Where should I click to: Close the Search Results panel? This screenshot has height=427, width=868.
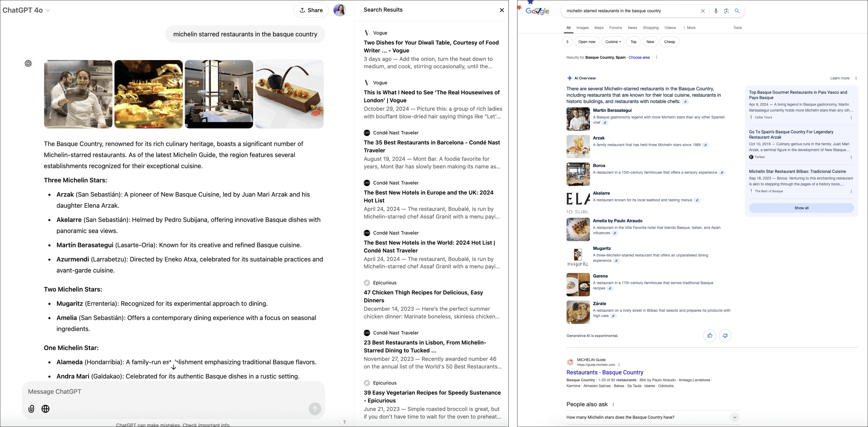click(502, 10)
